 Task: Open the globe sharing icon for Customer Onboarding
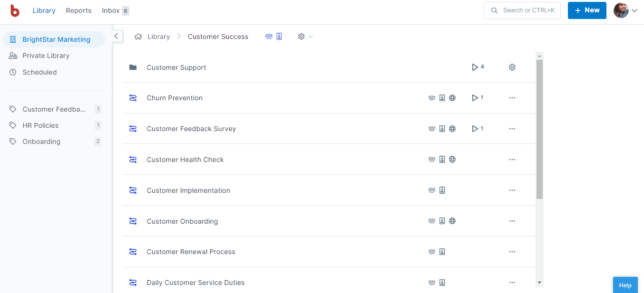point(452,220)
